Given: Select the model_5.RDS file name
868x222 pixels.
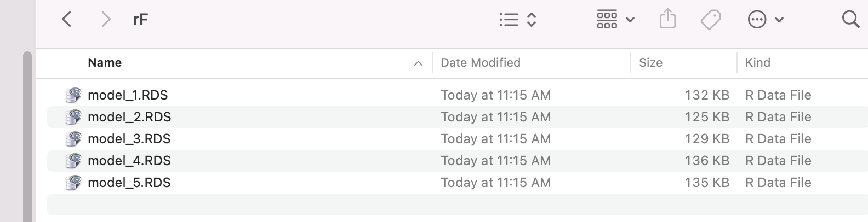Looking at the screenshot, I should (129, 183).
